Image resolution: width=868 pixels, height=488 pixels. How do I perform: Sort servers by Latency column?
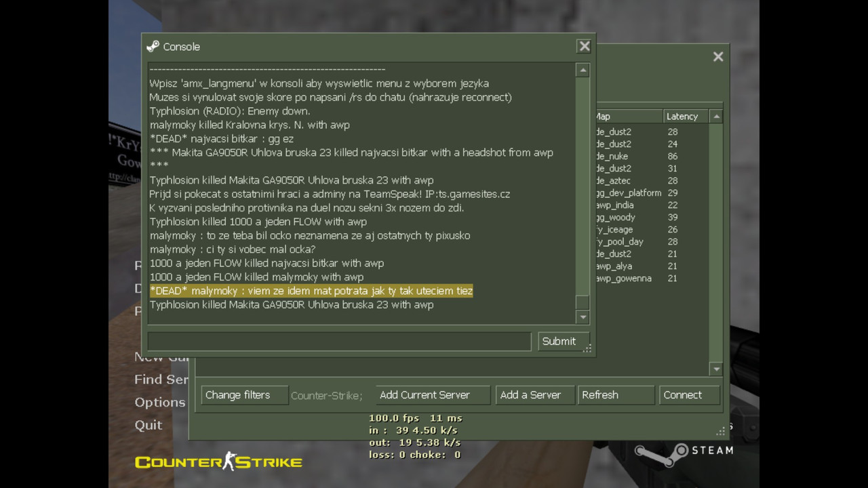point(686,117)
